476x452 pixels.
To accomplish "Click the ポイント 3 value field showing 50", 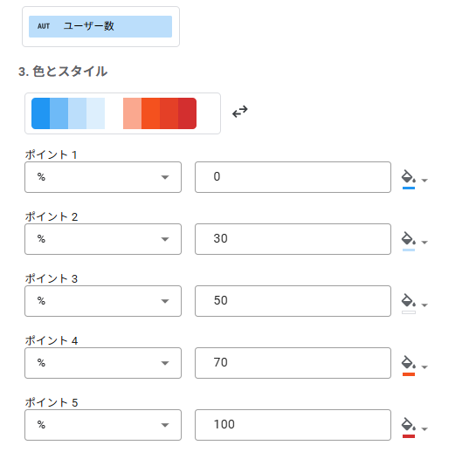I will click(x=293, y=301).
